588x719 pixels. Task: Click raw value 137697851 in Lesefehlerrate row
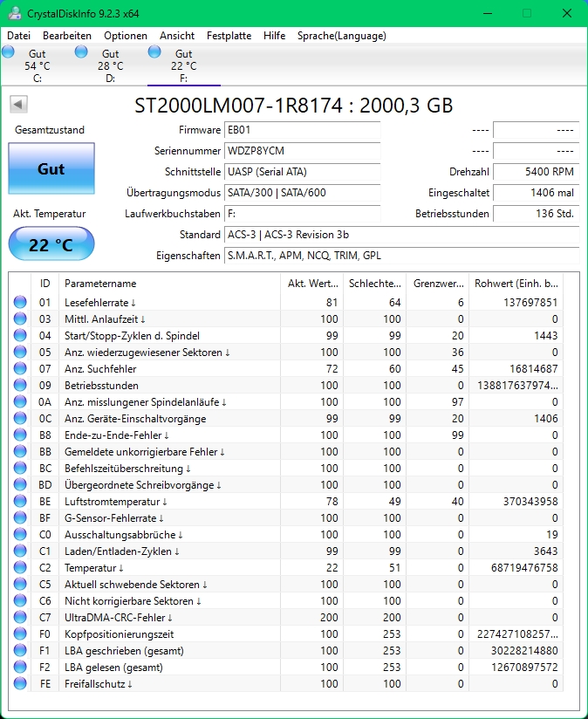pyautogui.click(x=530, y=302)
